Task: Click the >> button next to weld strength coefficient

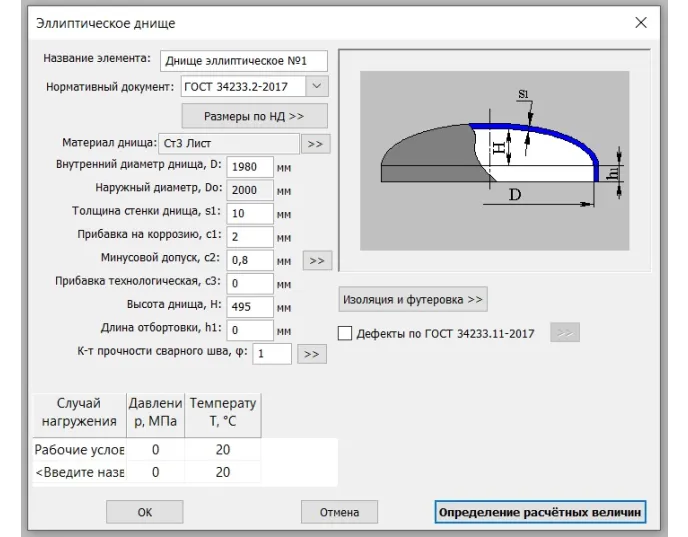Action: (312, 354)
